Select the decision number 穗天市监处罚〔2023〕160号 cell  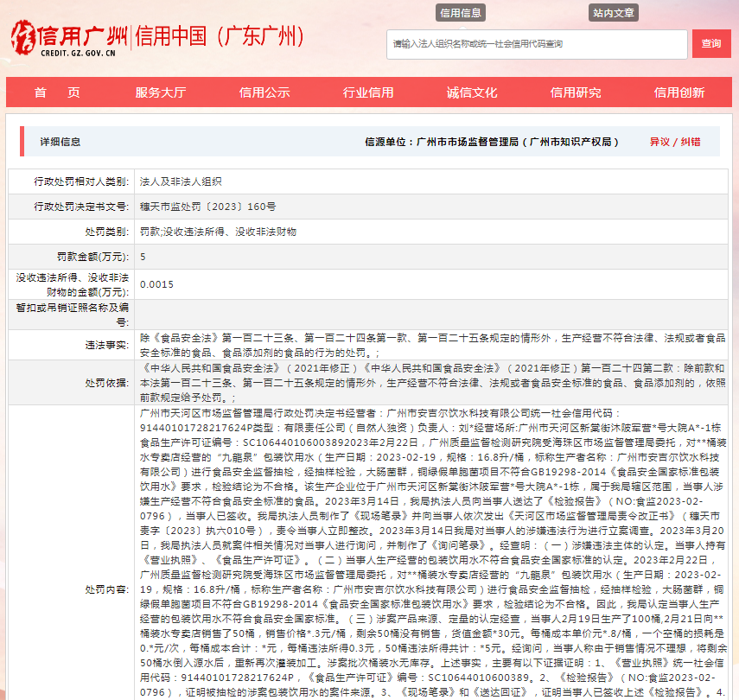click(x=208, y=207)
